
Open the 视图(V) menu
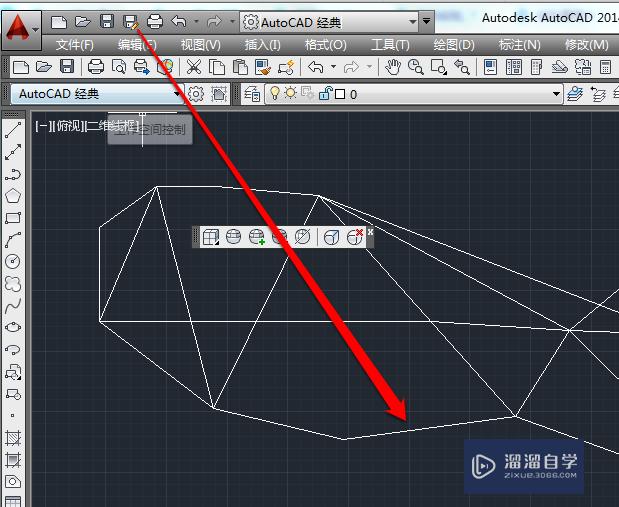pyautogui.click(x=201, y=45)
